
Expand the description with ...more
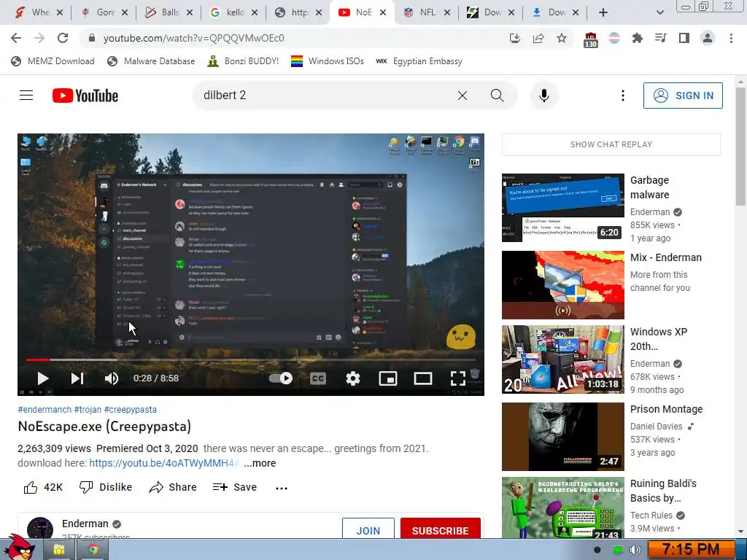[x=260, y=463]
